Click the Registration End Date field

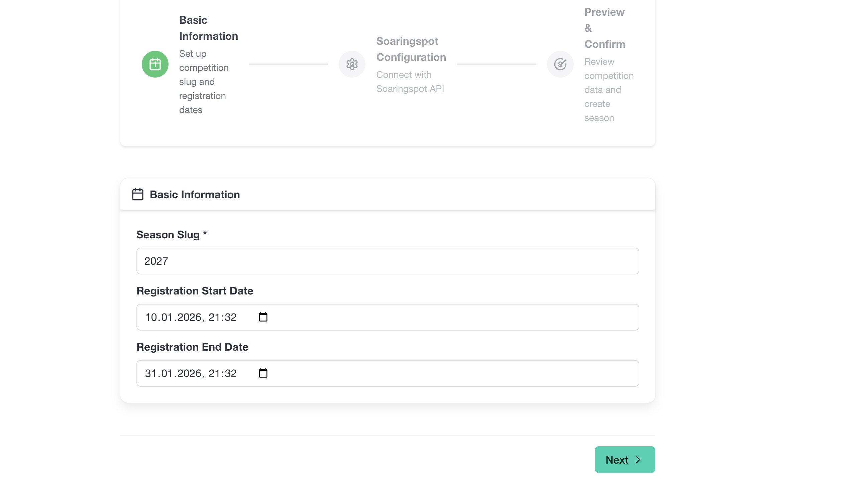[388, 373]
